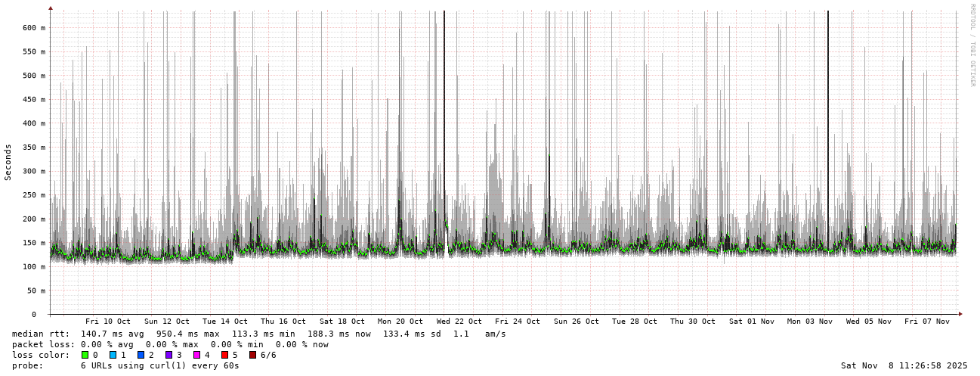Click the wide gray peak at graph center

pyautogui.click(x=494, y=182)
